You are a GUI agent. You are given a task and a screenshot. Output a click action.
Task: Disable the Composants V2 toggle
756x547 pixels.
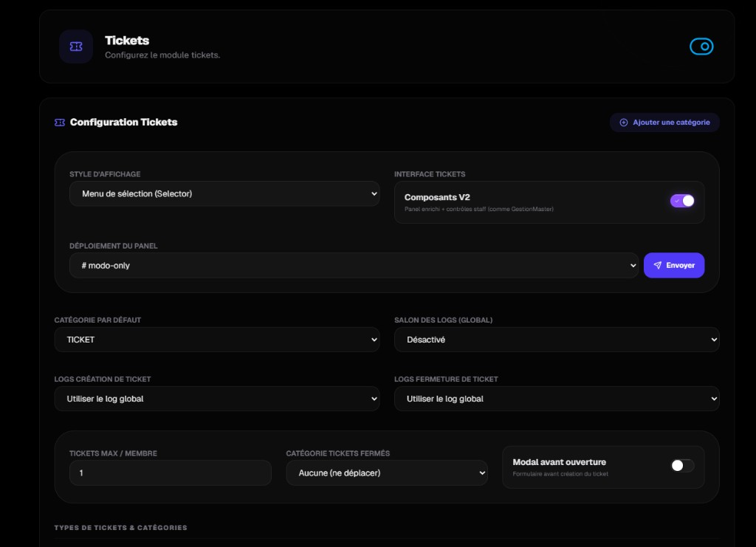[682, 201]
